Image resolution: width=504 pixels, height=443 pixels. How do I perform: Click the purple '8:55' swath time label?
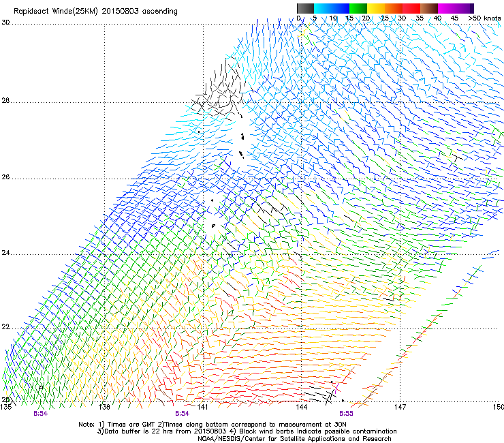pos(346,414)
